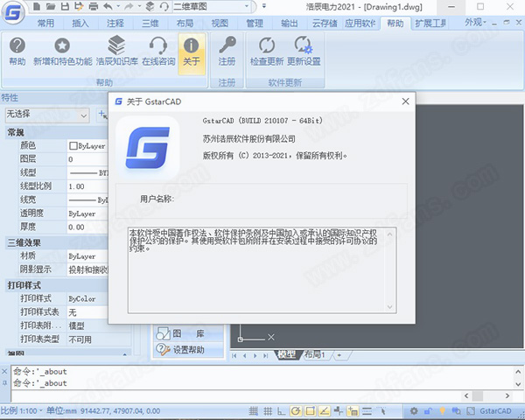Image resolution: width=525 pixels, height=420 pixels.
Task: Switch to the 三维 ribbon tab
Action: click(x=150, y=23)
